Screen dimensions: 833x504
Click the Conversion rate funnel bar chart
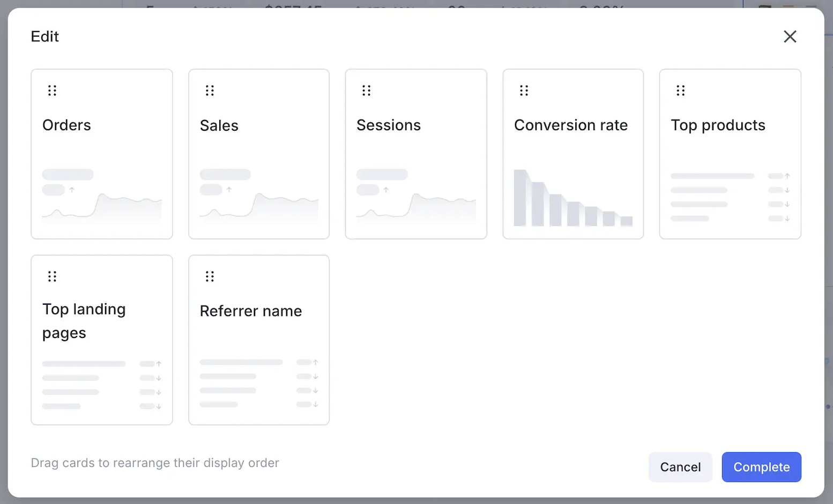click(572, 199)
